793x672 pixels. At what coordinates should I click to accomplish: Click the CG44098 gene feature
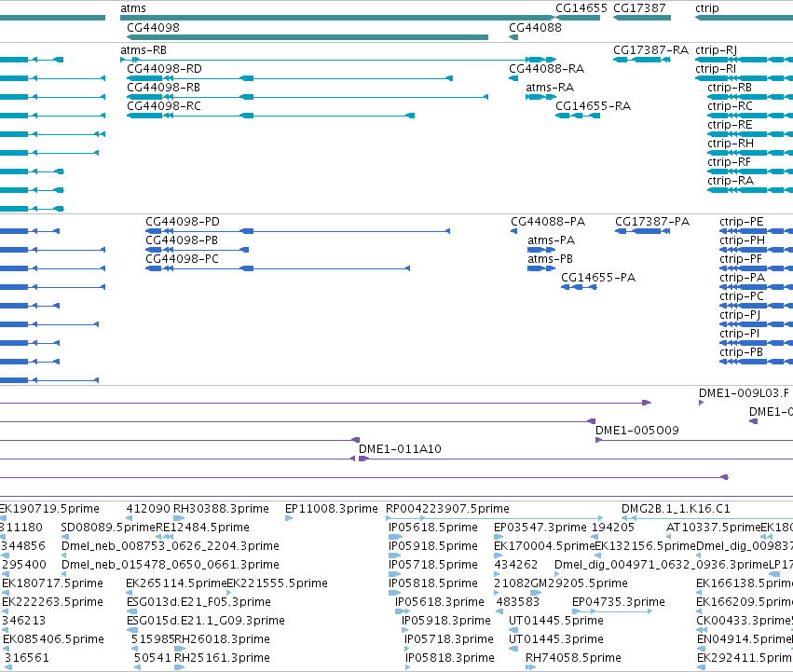click(308, 37)
